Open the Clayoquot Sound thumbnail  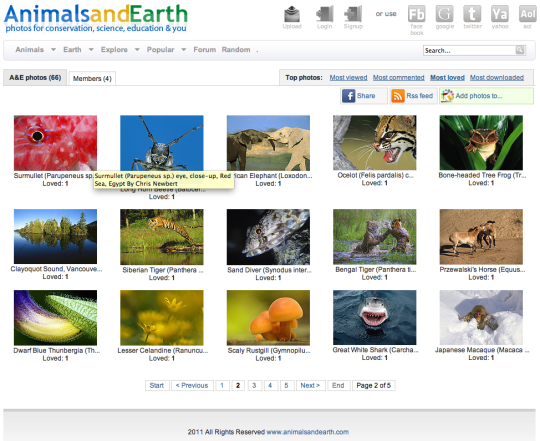point(55,237)
